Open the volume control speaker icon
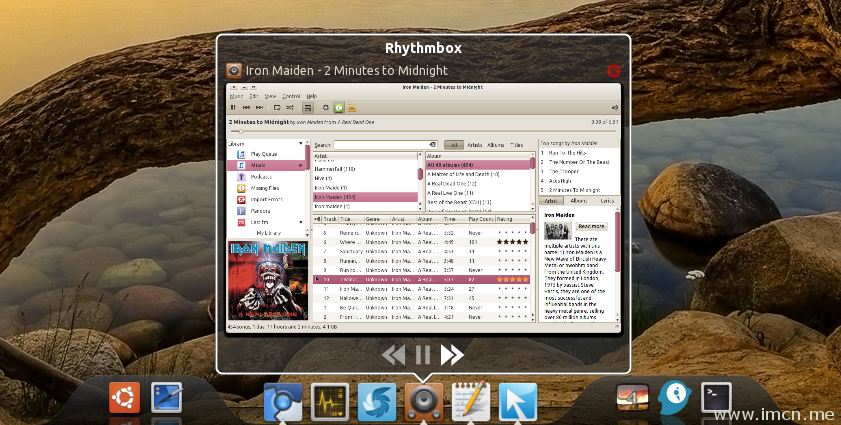This screenshot has height=425, width=841. [x=615, y=108]
